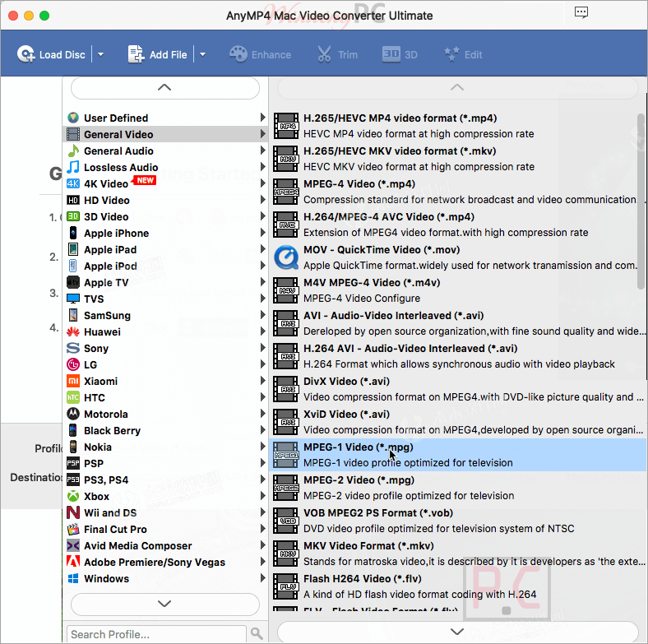Click the Xiaomi logo icon

[x=73, y=381]
